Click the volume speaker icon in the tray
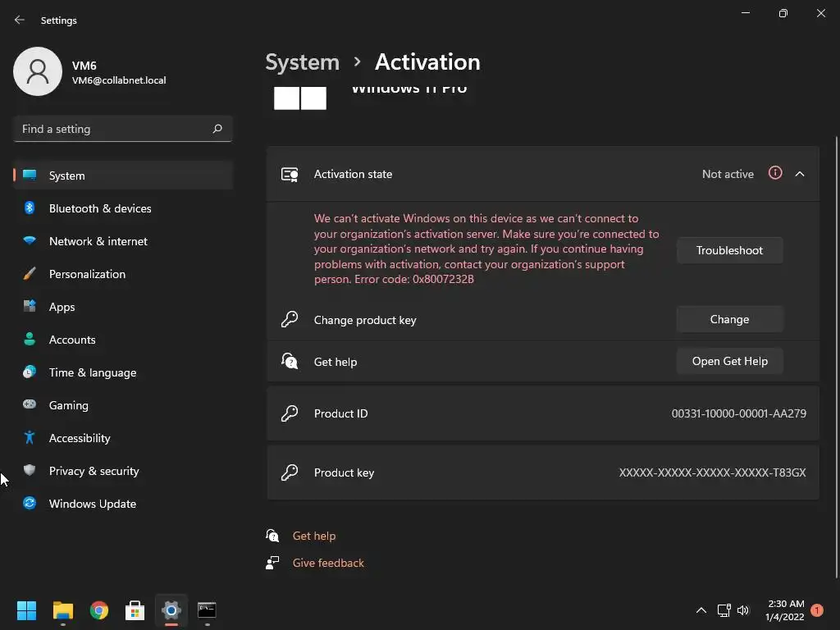 [743, 610]
